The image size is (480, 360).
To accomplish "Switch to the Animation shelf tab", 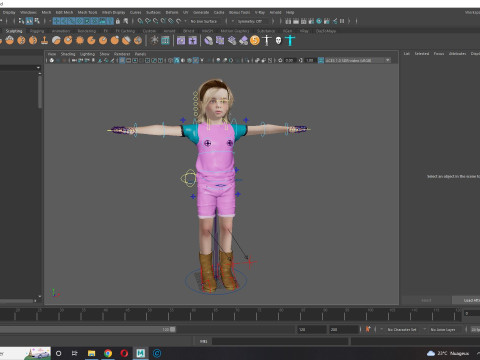I will (61, 31).
